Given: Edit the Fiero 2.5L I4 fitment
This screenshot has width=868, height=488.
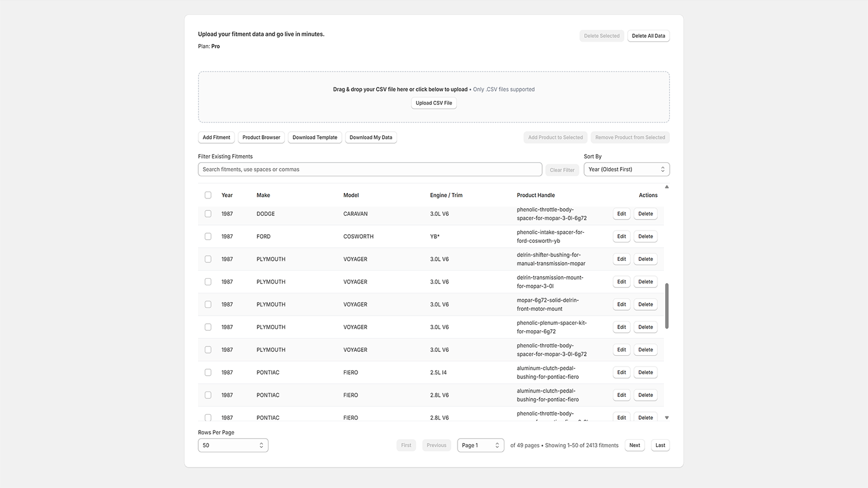Looking at the screenshot, I should (x=622, y=373).
